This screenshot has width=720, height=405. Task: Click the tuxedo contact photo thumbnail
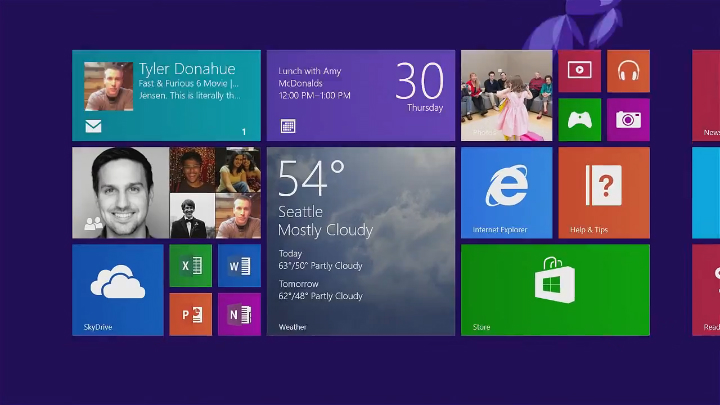[x=192, y=216]
